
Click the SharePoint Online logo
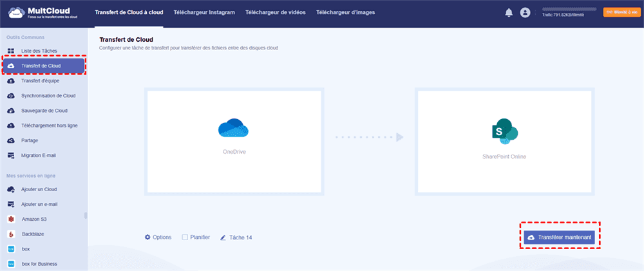(x=504, y=131)
